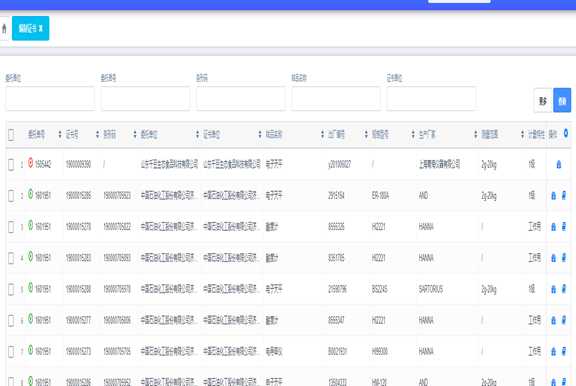This screenshot has width=576, height=386.
Task: Click the 1595442 cell in row 1
Action: 43,165
